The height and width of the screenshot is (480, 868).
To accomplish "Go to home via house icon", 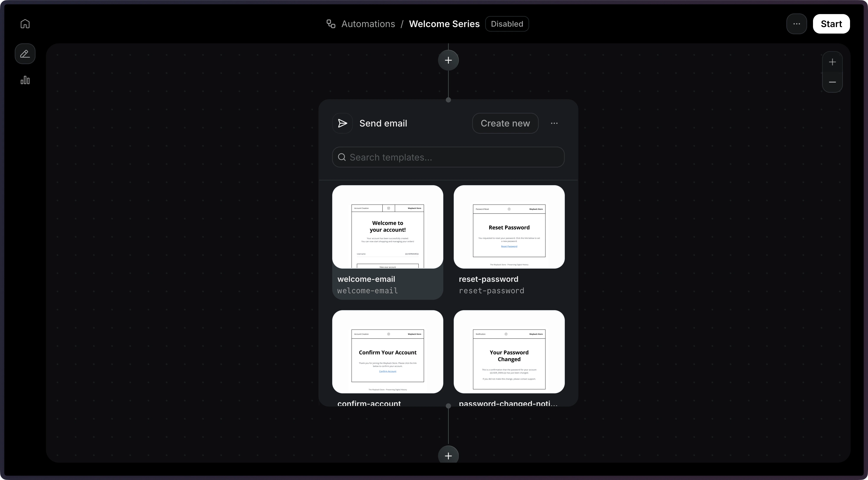I will (x=25, y=24).
